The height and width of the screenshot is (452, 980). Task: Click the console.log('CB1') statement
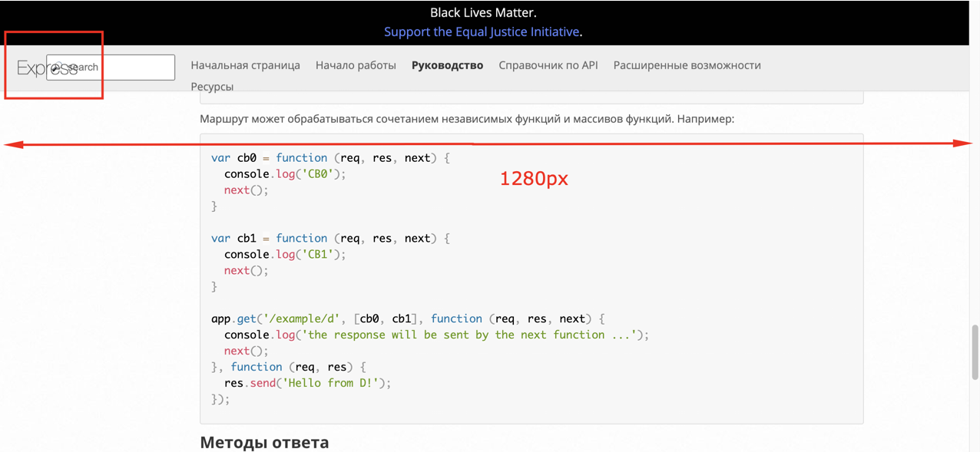[x=284, y=254]
